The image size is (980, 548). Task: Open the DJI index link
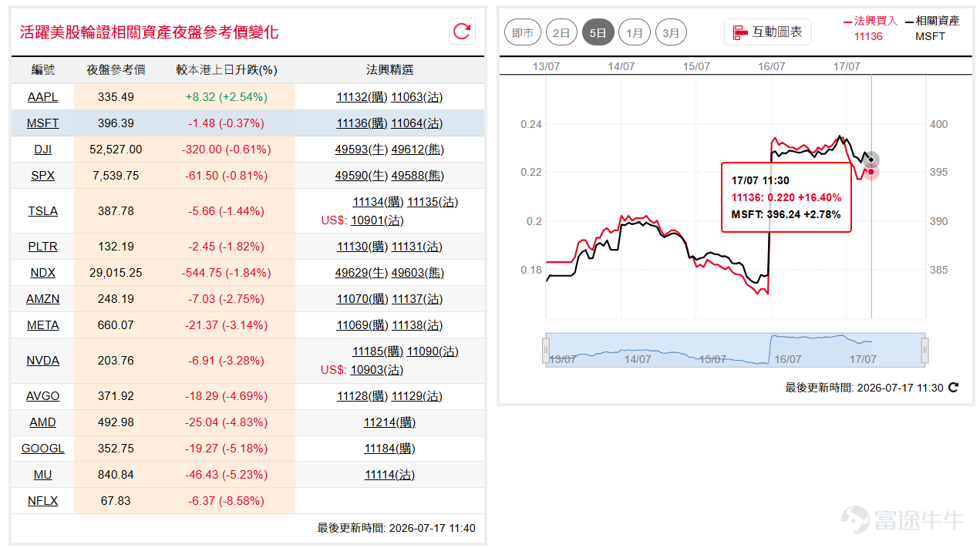43,150
